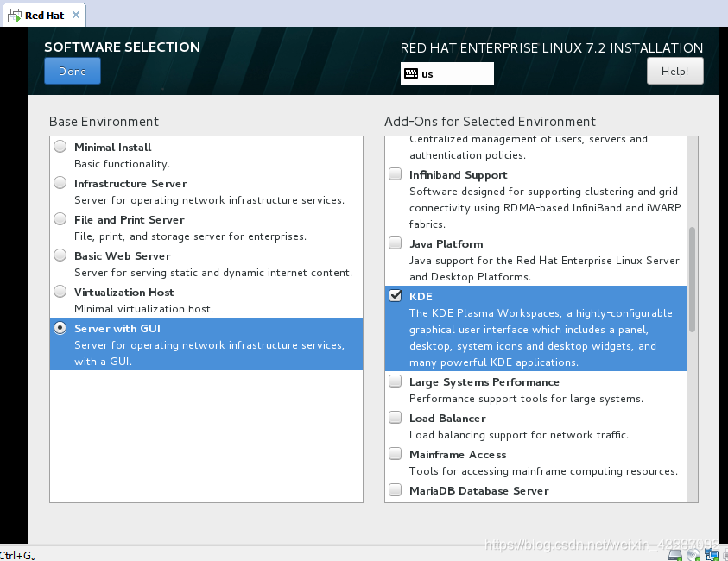
Task: Click 'Tools for accessing mainframe computing resources.'
Action: pos(543,471)
